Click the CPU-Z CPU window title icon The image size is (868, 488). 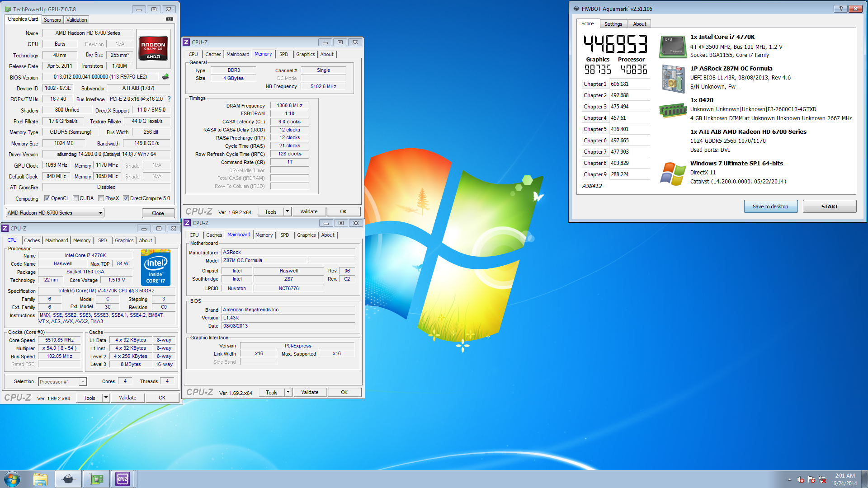pos(5,228)
